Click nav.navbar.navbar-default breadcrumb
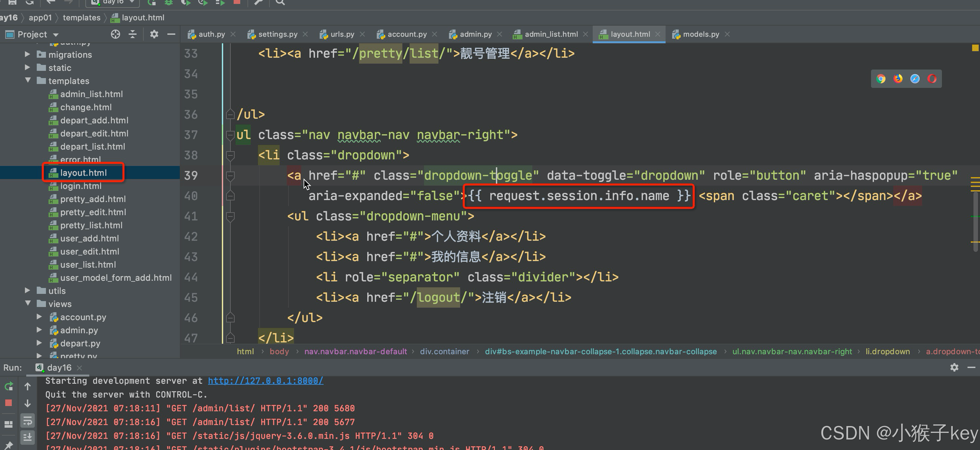980x450 pixels. pyautogui.click(x=355, y=352)
